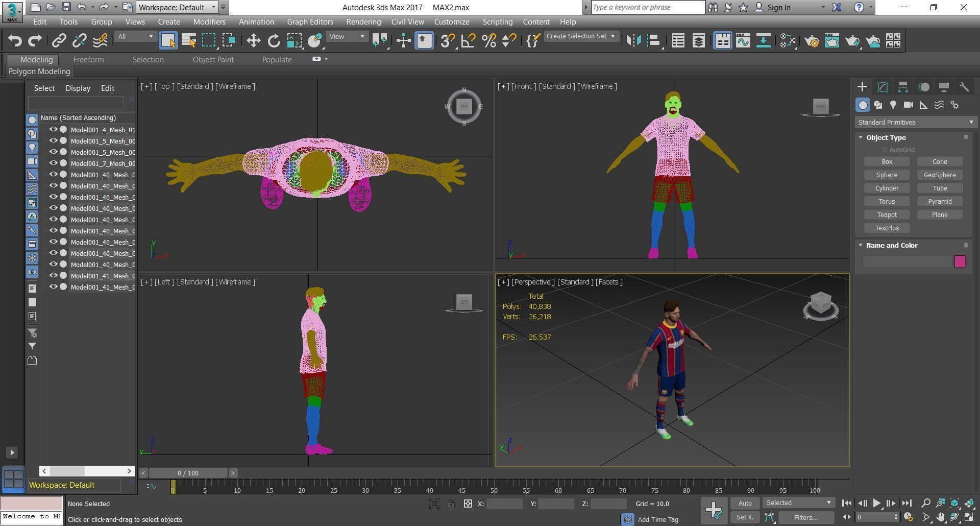Click the TextPlus button
The height and width of the screenshot is (526, 980).
tap(887, 228)
